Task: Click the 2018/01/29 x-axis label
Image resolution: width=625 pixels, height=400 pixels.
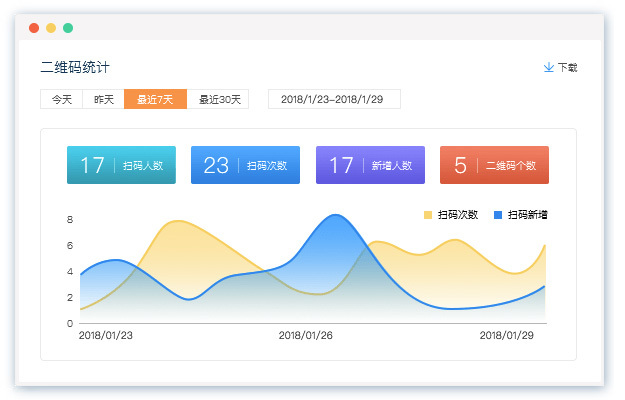Action: point(506,336)
